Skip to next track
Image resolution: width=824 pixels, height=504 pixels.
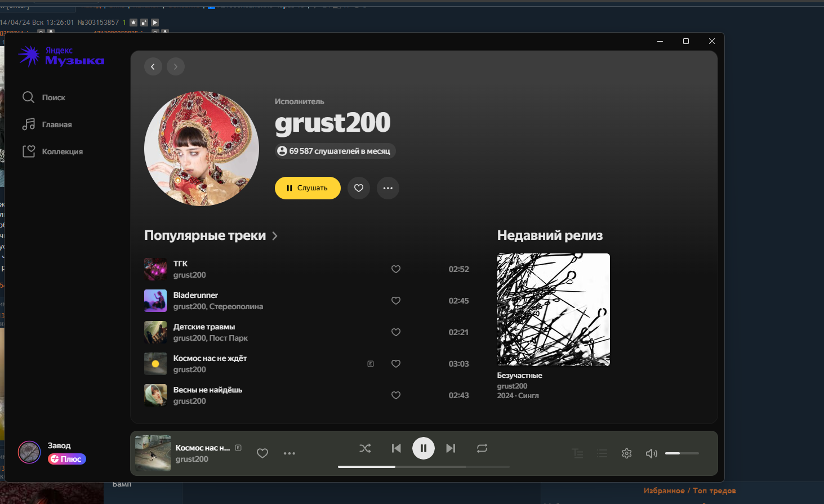451,448
